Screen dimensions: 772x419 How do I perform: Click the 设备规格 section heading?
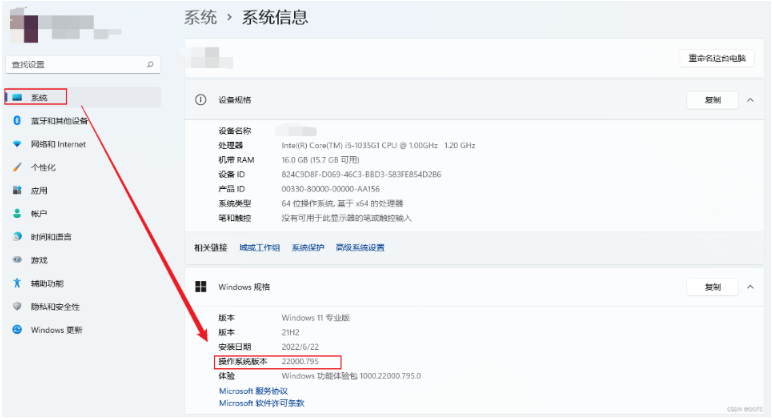click(x=234, y=100)
